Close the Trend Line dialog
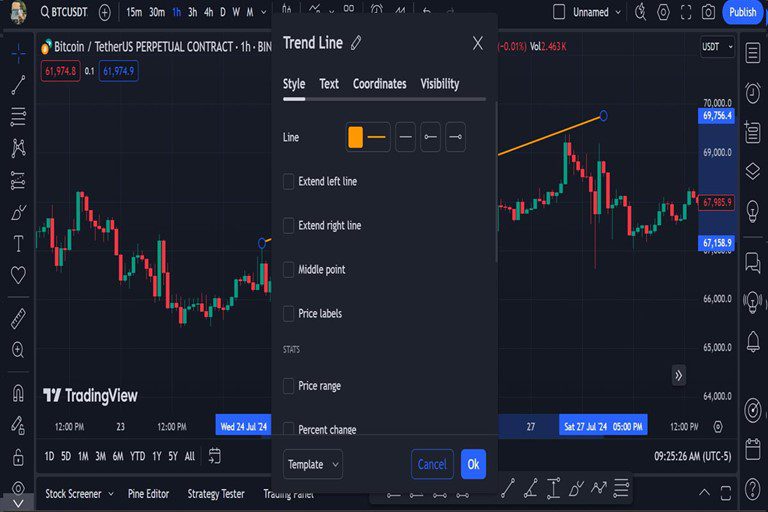The width and height of the screenshot is (768, 512). [478, 43]
